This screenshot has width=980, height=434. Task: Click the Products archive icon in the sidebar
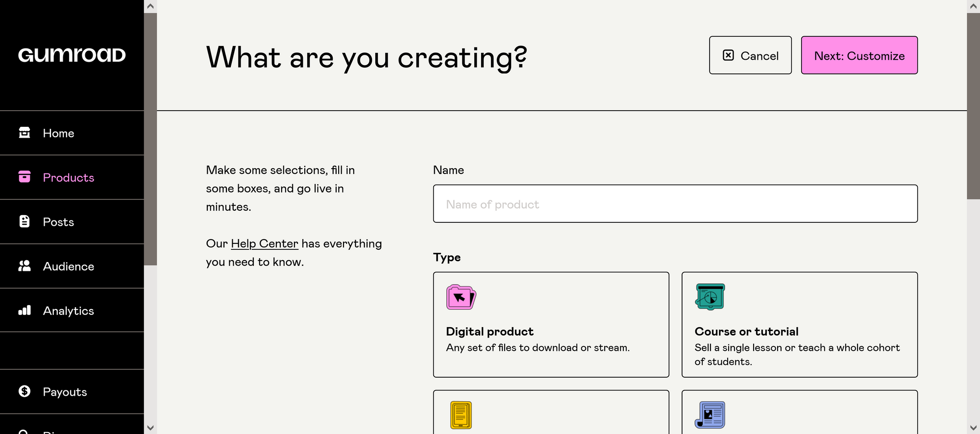[x=24, y=177]
